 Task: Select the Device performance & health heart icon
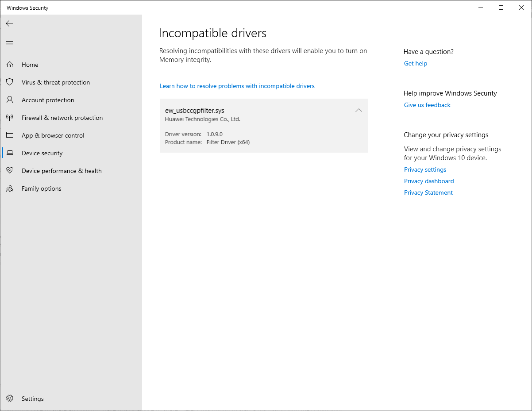[10, 171]
